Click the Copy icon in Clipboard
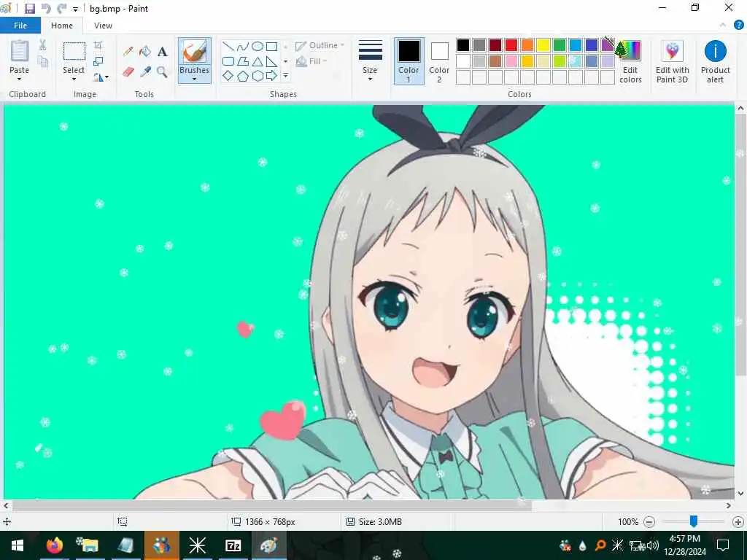 coord(43,61)
